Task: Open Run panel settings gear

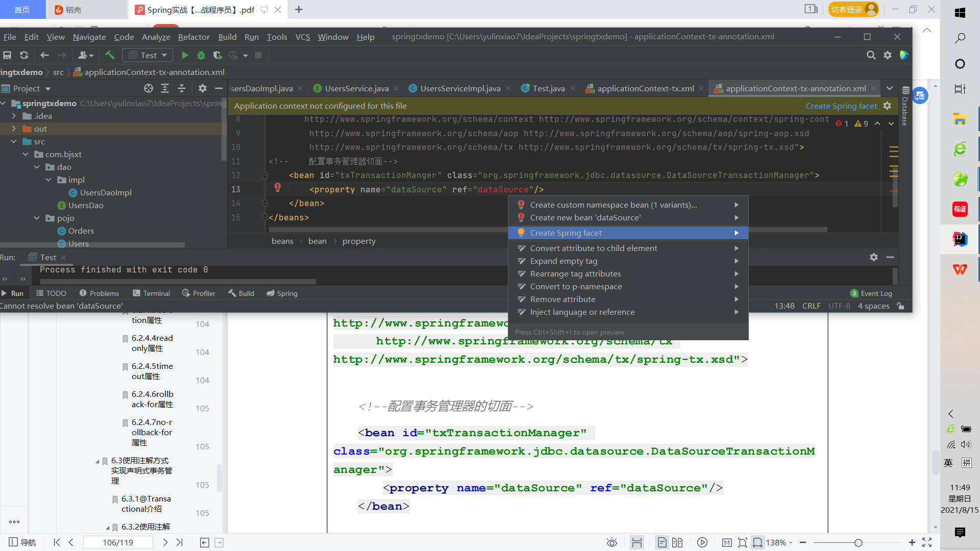Action: click(x=874, y=257)
